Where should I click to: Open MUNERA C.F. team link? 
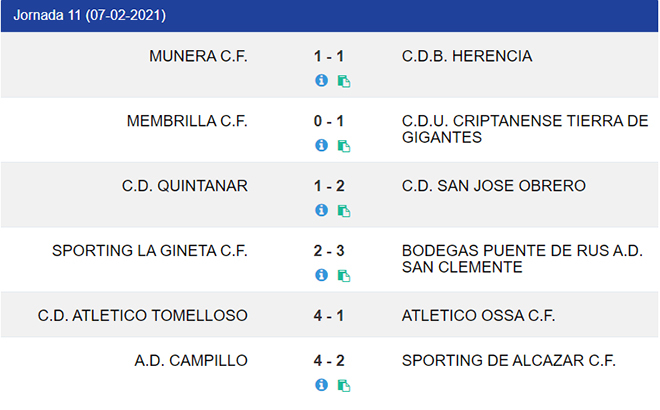(198, 56)
